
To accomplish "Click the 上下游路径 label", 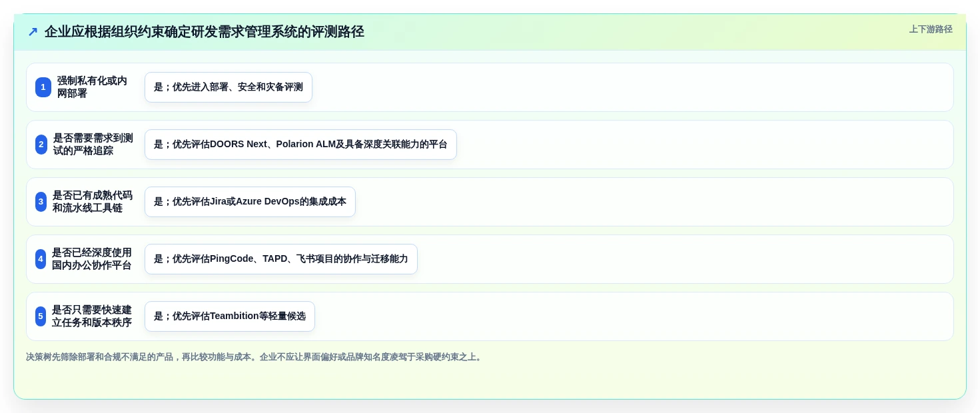I will 931,29.
